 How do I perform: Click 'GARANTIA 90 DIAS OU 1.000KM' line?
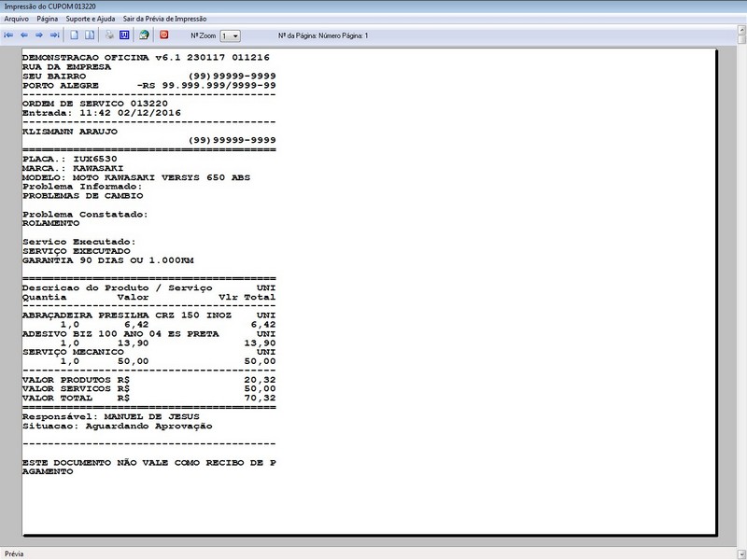click(x=108, y=260)
